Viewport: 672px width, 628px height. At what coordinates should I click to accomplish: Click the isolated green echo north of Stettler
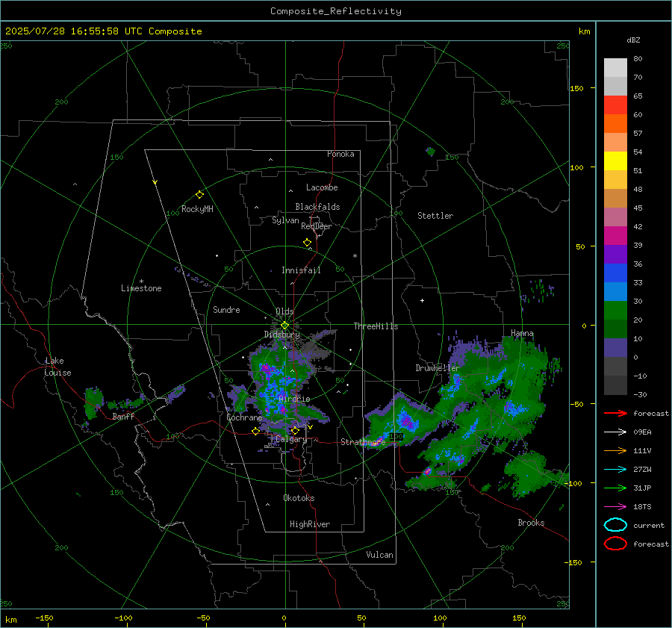point(430,152)
